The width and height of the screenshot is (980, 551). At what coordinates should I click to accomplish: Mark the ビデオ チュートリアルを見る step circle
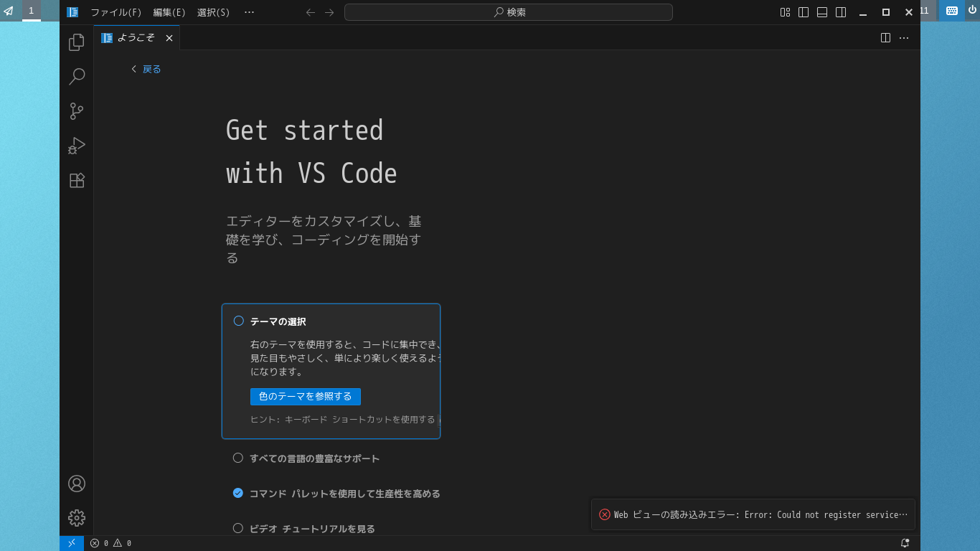tap(238, 528)
